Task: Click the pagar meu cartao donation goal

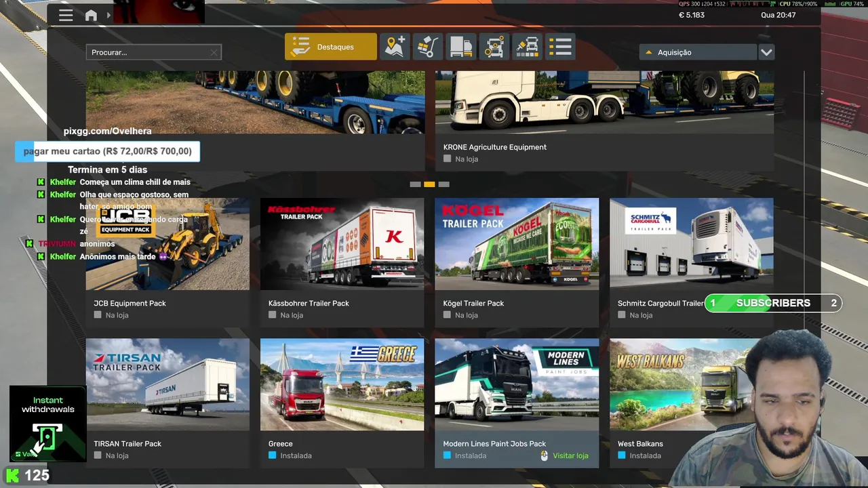Action: (x=107, y=151)
